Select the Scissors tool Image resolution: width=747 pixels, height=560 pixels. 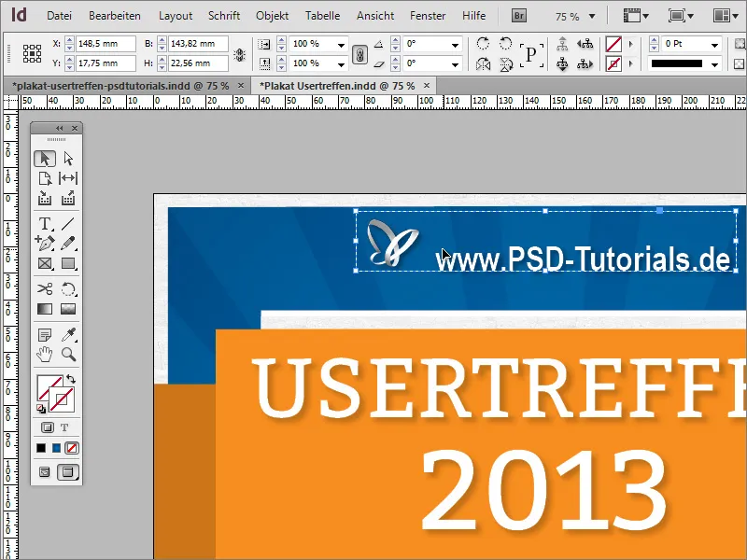[x=45, y=288]
